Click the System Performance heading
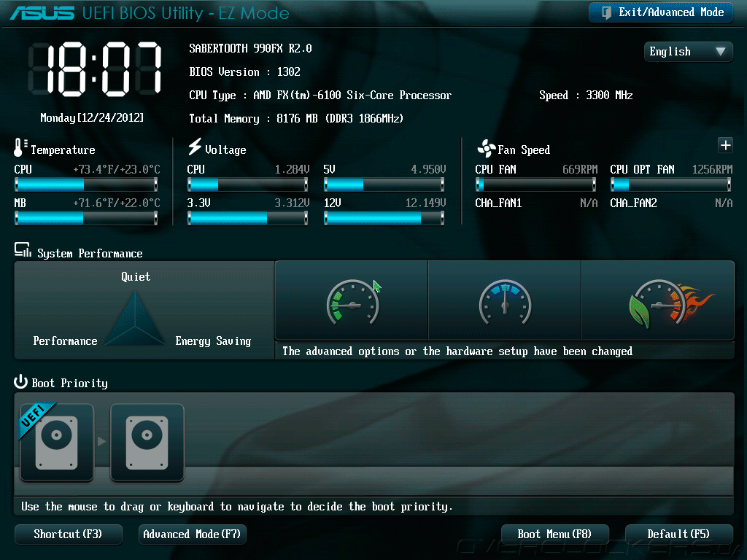The width and height of the screenshot is (747, 560). point(90,253)
